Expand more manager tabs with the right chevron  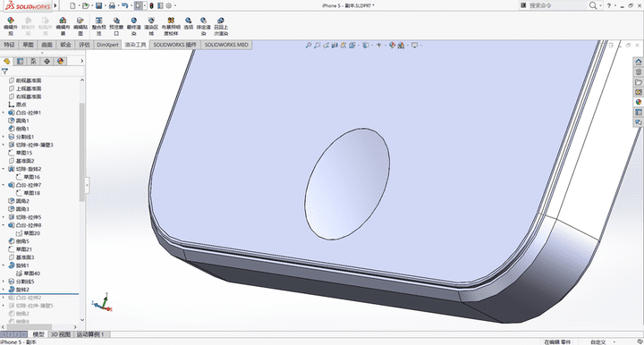point(81,61)
